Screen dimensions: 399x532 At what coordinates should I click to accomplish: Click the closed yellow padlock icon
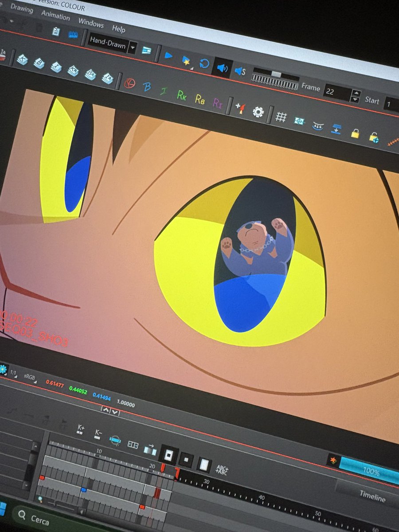pos(355,133)
